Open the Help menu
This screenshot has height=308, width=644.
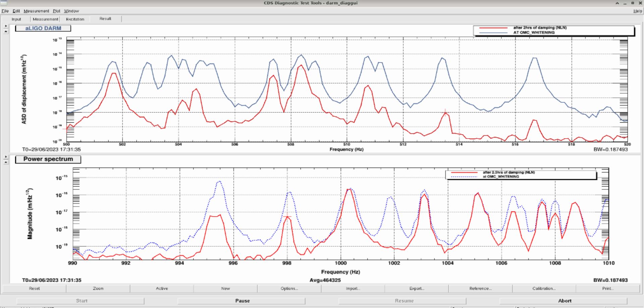(x=637, y=11)
